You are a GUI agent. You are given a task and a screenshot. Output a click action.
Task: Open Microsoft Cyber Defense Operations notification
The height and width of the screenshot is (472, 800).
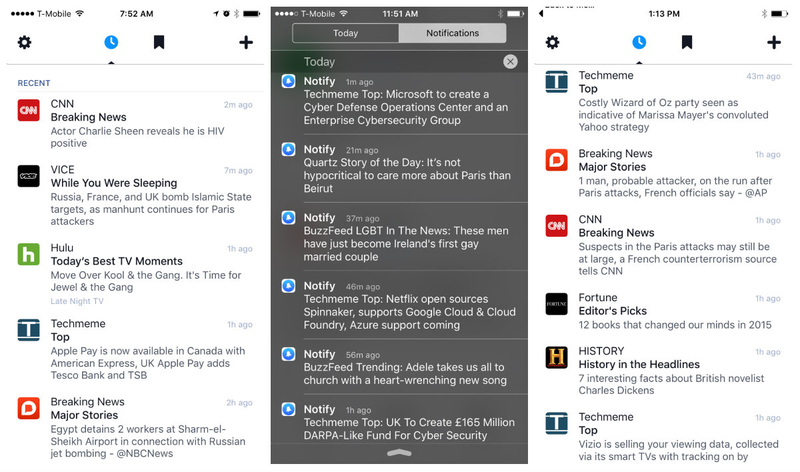(406, 107)
